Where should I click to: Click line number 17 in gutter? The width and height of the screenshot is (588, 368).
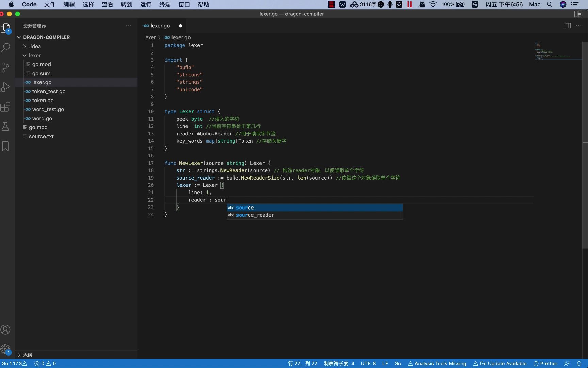[151, 163]
